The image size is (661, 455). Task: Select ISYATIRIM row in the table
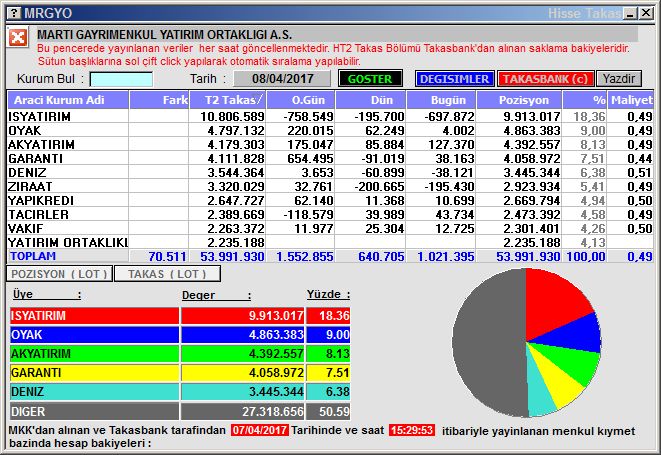pyautogui.click(x=330, y=116)
